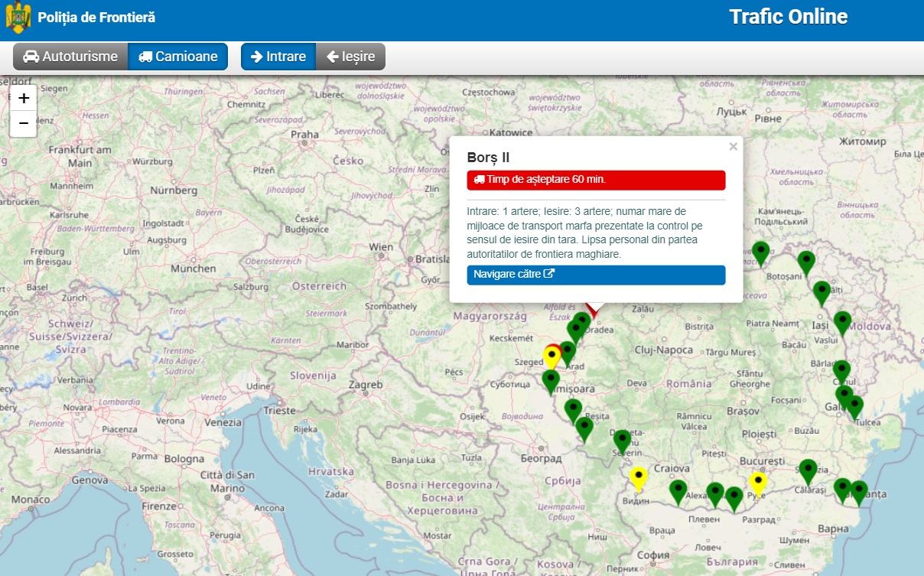Click the red 60 min waiting time bar

pyautogui.click(x=596, y=180)
